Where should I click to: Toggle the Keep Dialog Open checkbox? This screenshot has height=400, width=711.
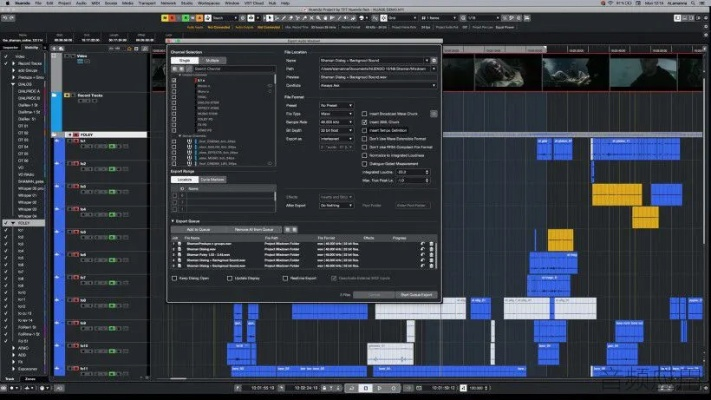pyautogui.click(x=173, y=279)
